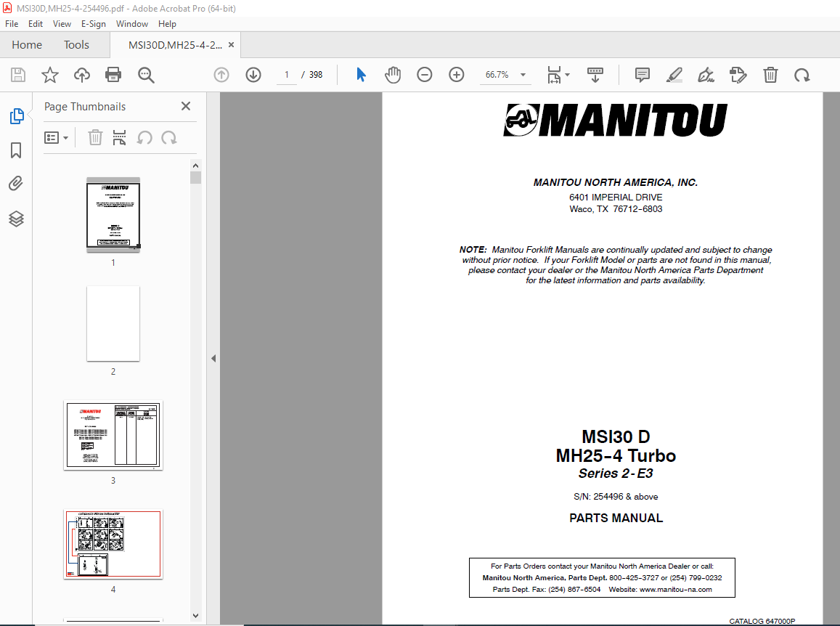Click the upload to cloud icon
840x626 pixels.
81,75
